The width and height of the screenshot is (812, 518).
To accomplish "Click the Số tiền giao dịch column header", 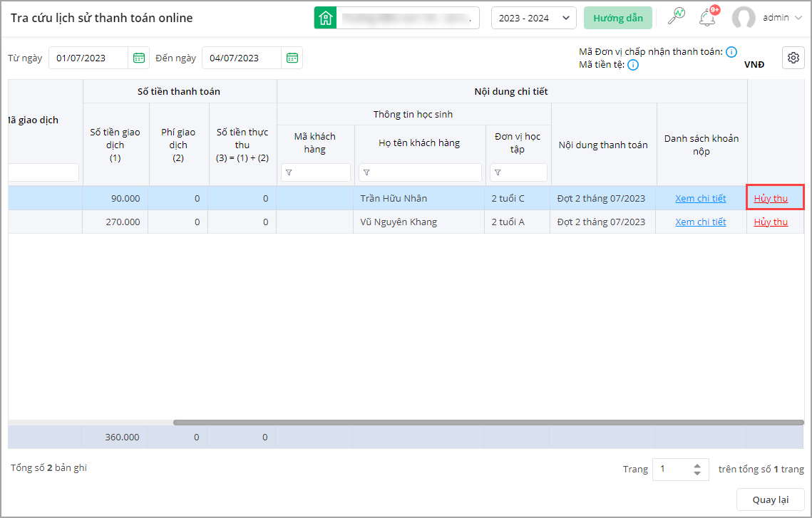I will click(115, 145).
